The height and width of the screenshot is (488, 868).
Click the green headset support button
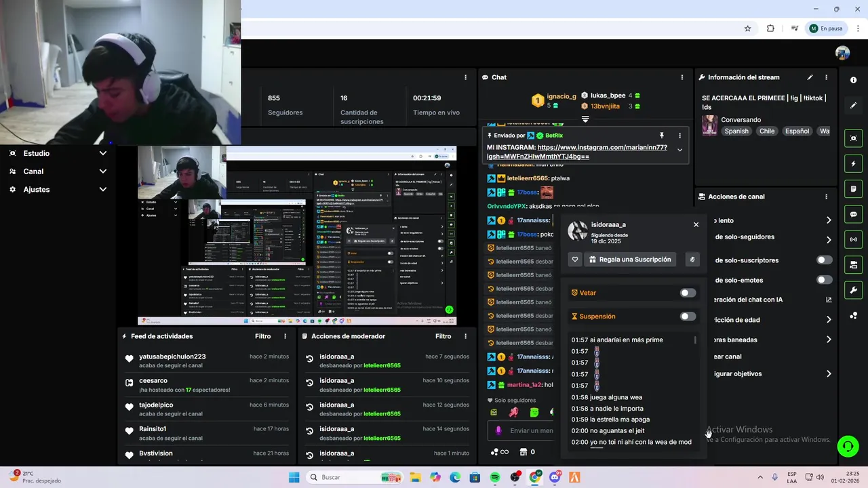click(x=848, y=446)
